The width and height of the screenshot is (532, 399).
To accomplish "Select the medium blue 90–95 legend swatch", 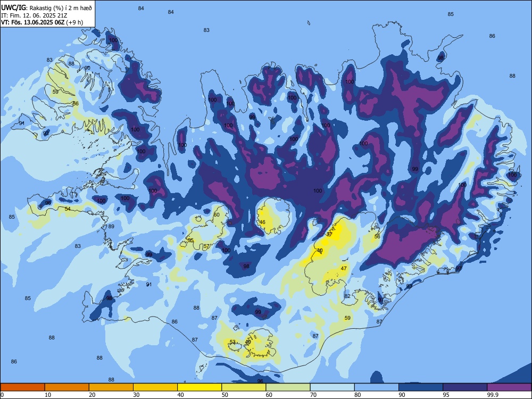I will point(421,387).
